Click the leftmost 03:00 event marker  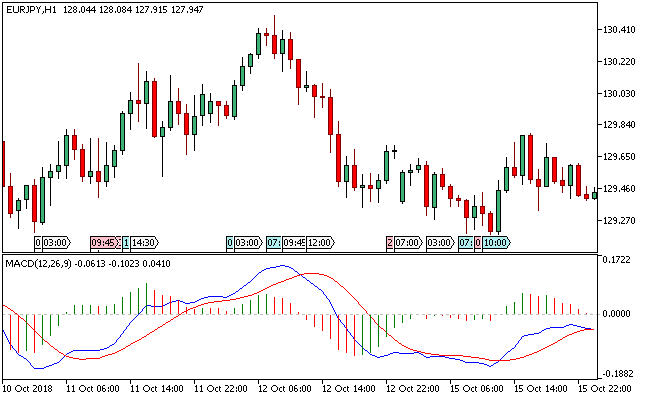tap(55, 242)
